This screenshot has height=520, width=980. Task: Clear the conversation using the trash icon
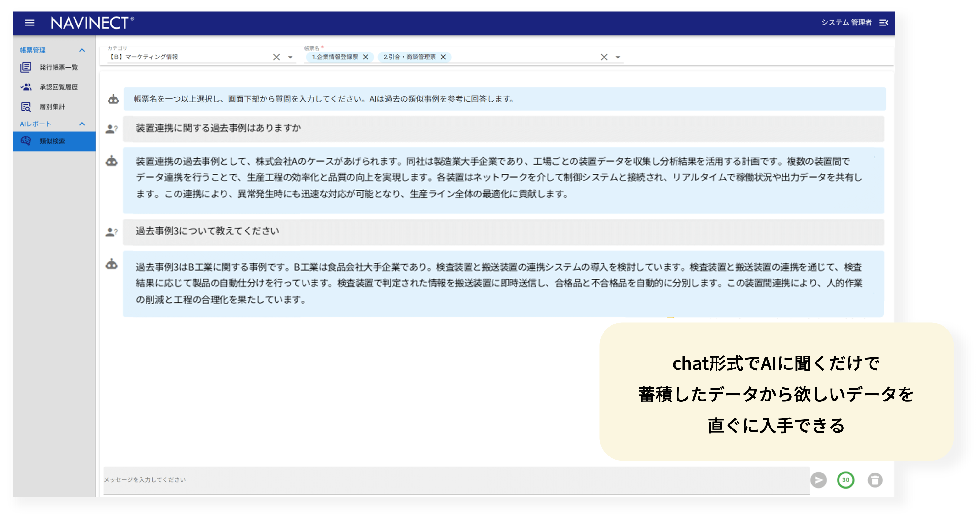(x=875, y=480)
